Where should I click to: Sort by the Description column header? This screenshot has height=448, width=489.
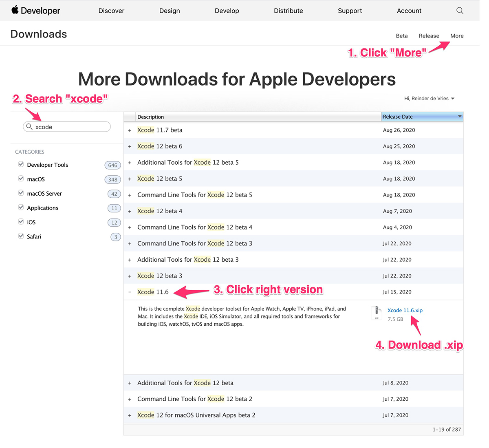point(258,117)
